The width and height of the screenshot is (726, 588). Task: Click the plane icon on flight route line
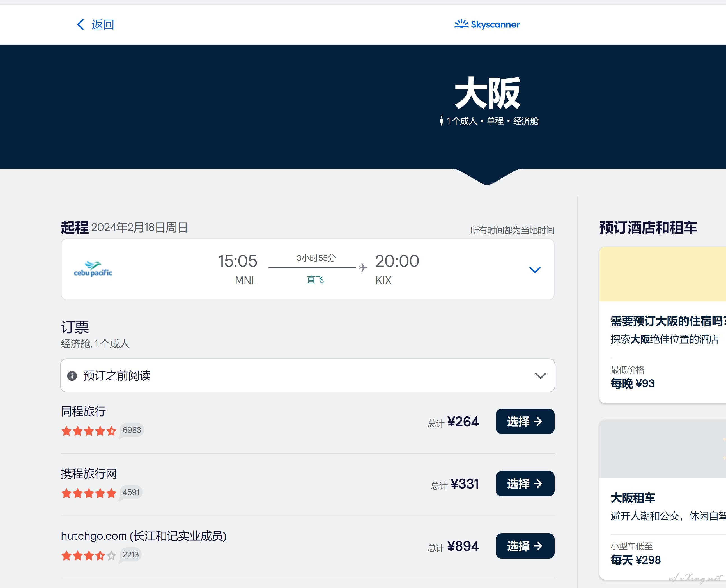tap(363, 268)
